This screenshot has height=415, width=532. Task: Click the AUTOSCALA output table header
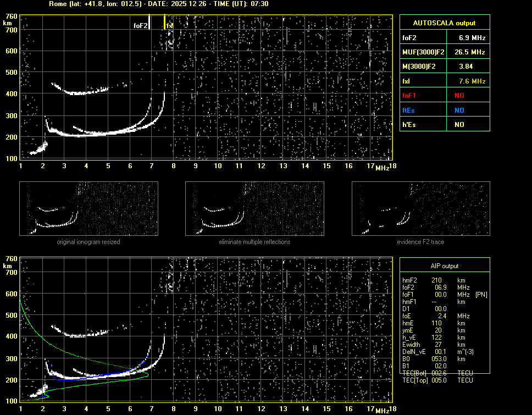(444, 23)
